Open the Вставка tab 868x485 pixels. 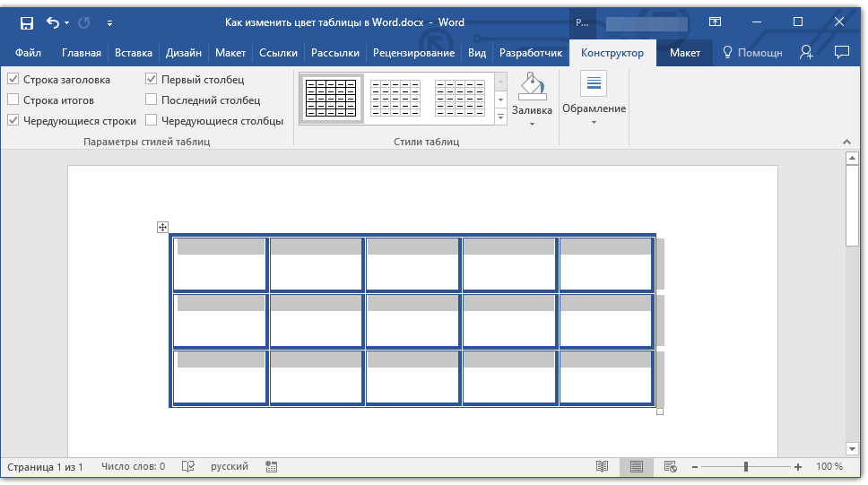click(134, 53)
